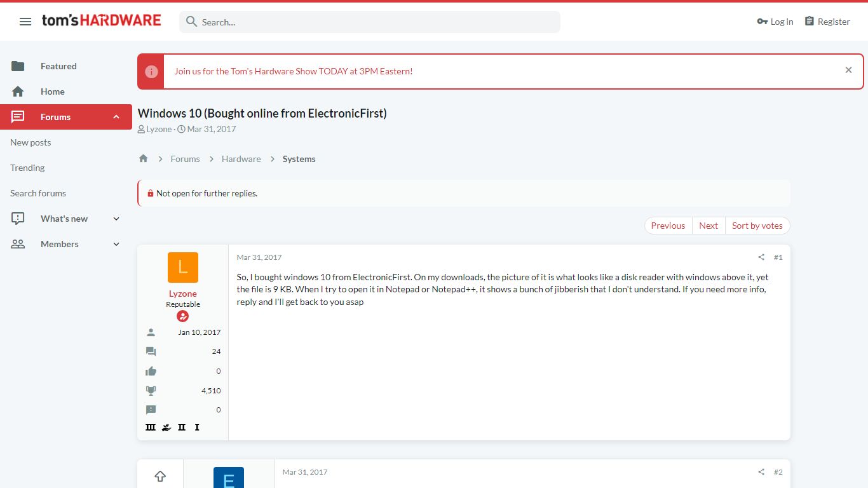This screenshot has height=488, width=868.
Task: Click the messages count icon for Lyzone
Action: point(151,351)
